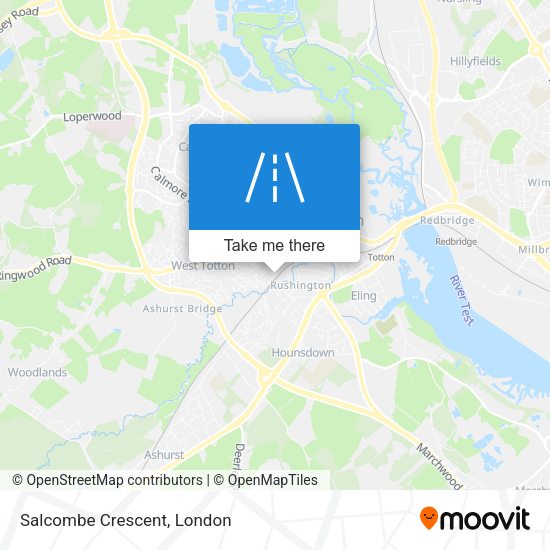
Task: Click the West Totton label
Action: pyautogui.click(x=203, y=266)
